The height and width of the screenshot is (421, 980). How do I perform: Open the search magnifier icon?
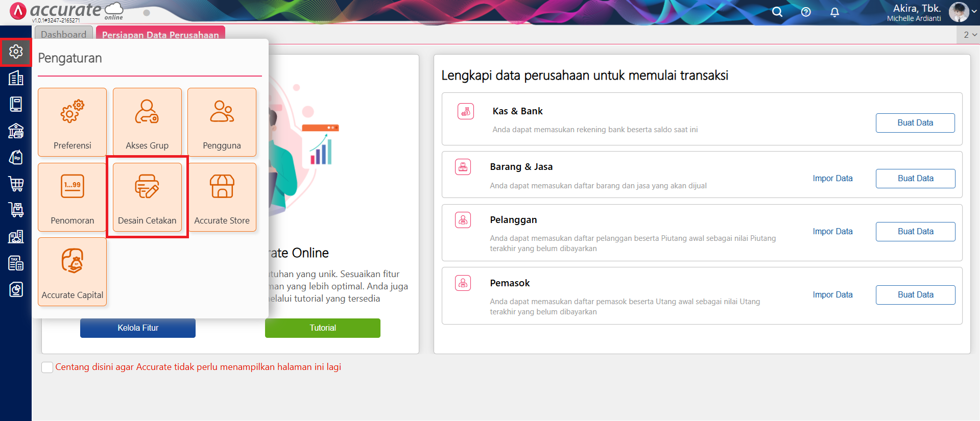(x=777, y=12)
